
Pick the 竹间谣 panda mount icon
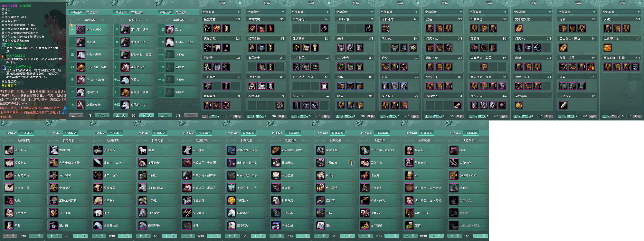coord(143,175)
